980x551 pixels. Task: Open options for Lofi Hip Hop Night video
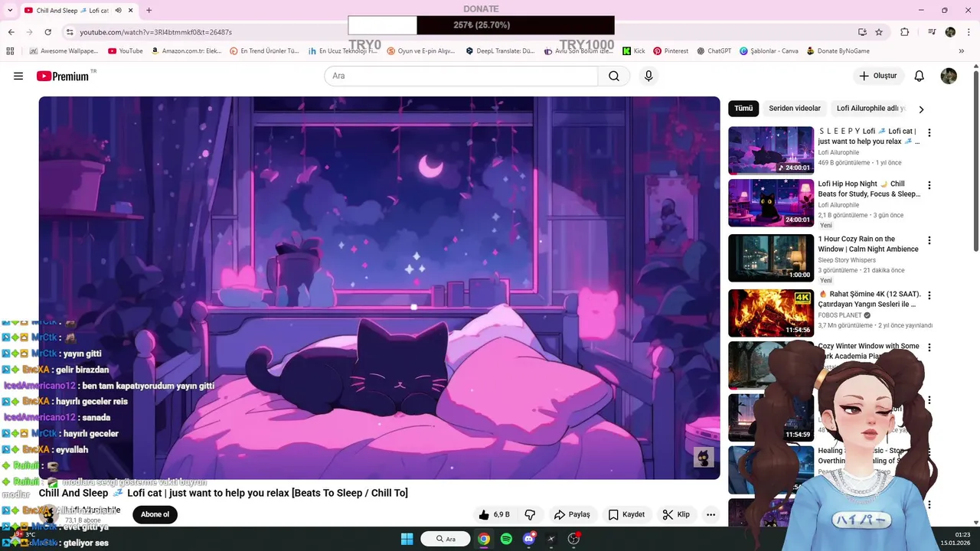(x=929, y=185)
